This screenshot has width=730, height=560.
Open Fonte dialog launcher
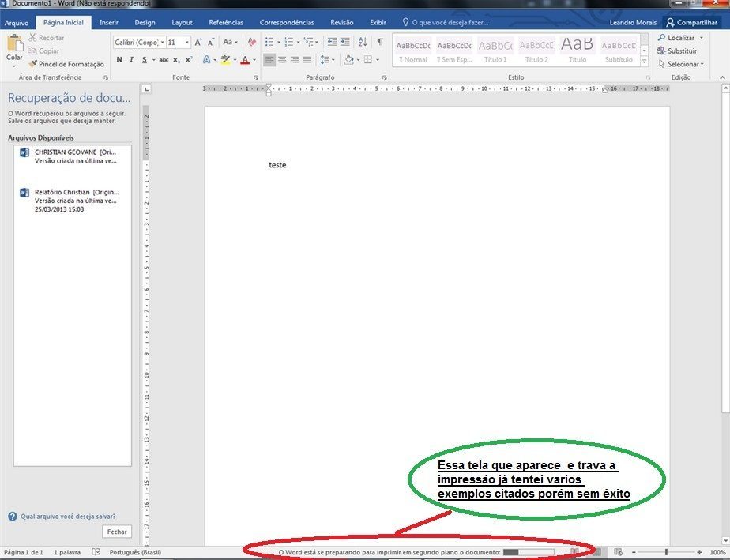point(256,77)
